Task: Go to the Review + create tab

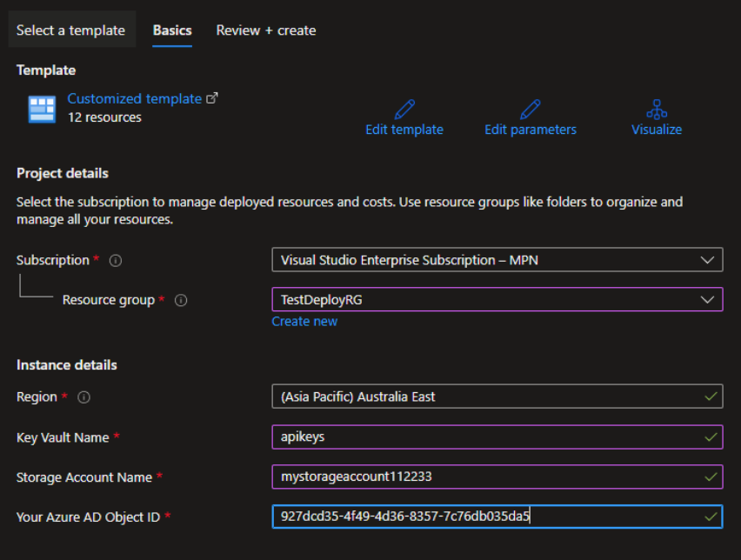Action: [x=266, y=30]
